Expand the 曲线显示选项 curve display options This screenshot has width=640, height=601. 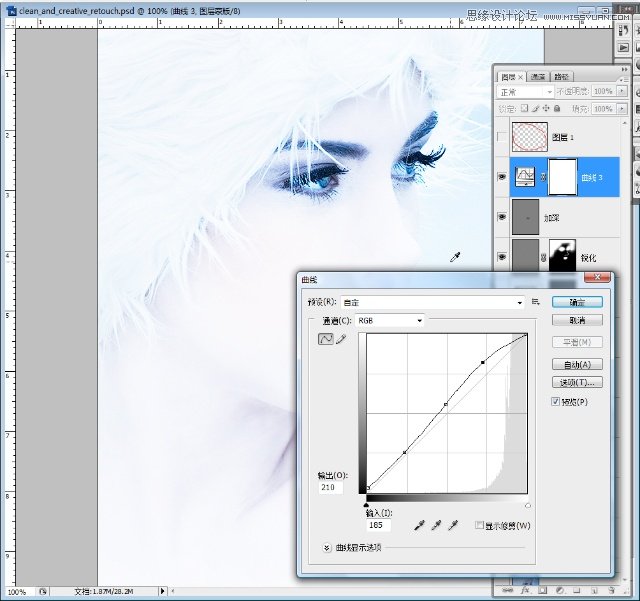[327, 548]
